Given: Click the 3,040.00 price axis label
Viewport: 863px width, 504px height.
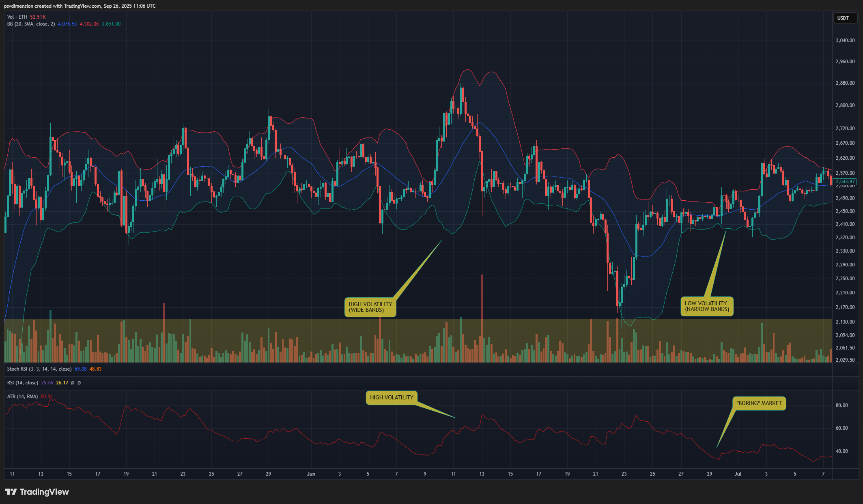Looking at the screenshot, I should tap(845, 41).
